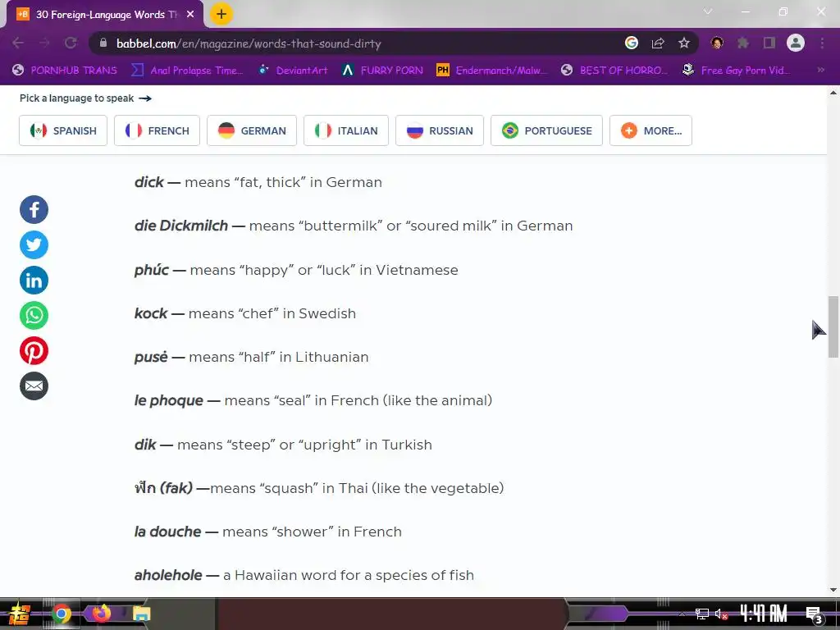
Task: Click the round avatar extension icon
Action: click(x=717, y=43)
